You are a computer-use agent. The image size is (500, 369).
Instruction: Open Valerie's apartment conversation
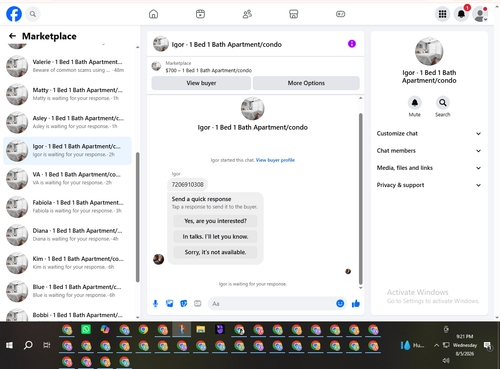(x=67, y=66)
